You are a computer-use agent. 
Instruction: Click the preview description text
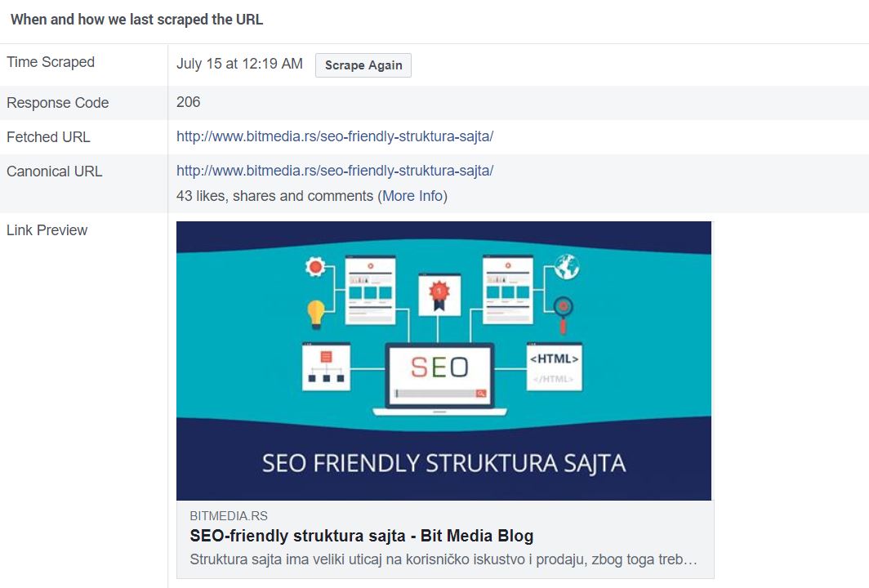point(443,560)
